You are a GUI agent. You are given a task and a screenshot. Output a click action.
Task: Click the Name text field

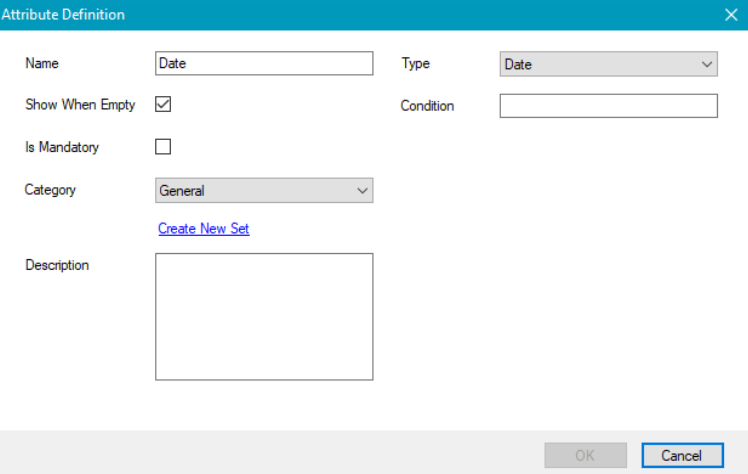(264, 64)
